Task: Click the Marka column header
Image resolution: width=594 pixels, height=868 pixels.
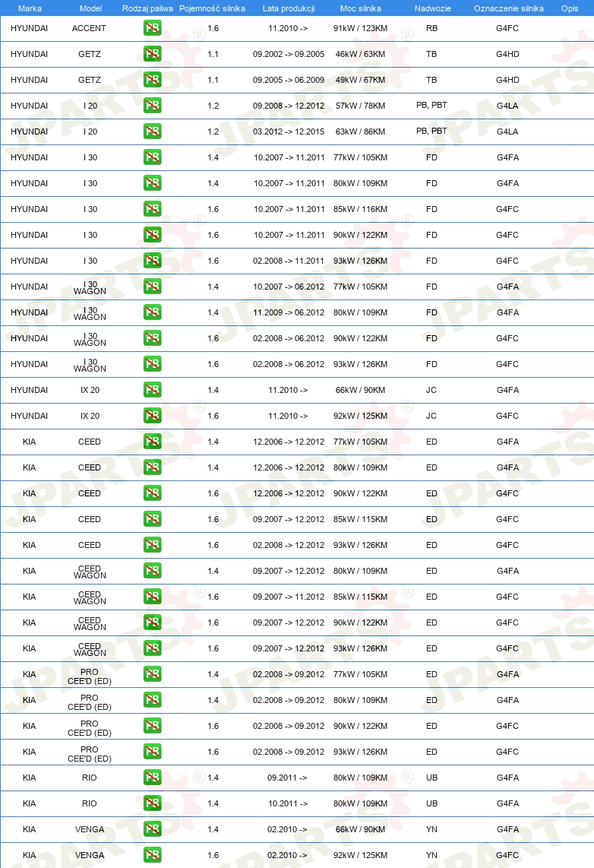Action: click(30, 8)
